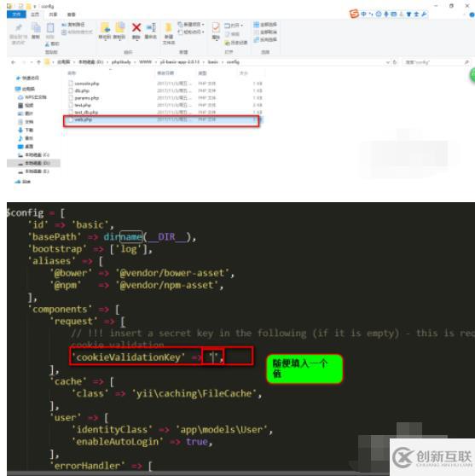475x476 pixels.
Task: Switch to the View ribbon tab
Action: click(x=72, y=15)
